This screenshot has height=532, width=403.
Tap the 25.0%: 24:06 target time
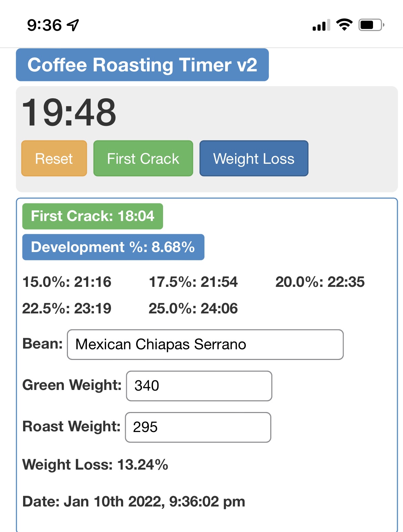coord(193,309)
